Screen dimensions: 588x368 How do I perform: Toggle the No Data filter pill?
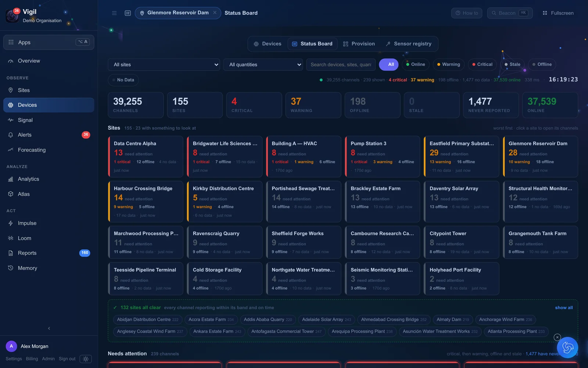click(123, 80)
